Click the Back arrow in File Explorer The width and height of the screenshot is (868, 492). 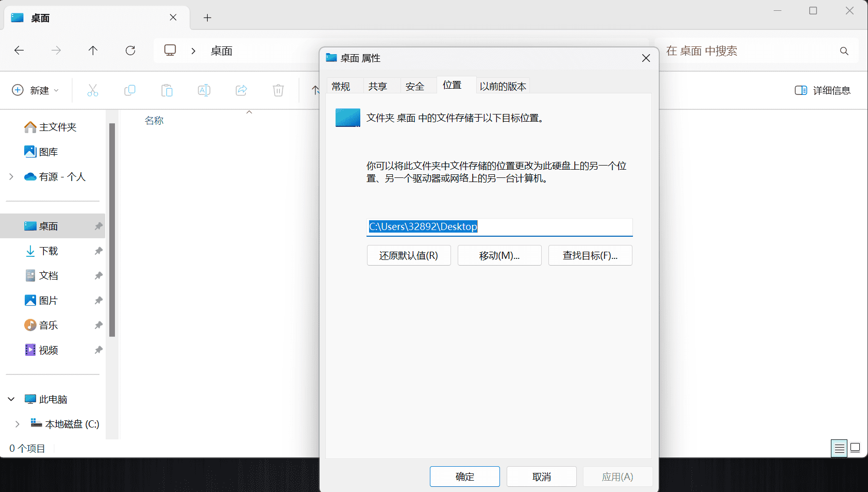(x=19, y=51)
